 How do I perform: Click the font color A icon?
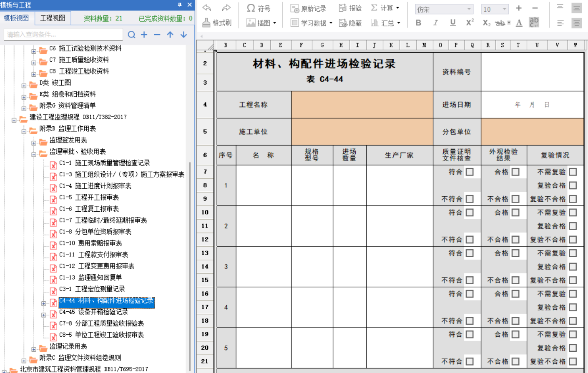click(x=519, y=23)
